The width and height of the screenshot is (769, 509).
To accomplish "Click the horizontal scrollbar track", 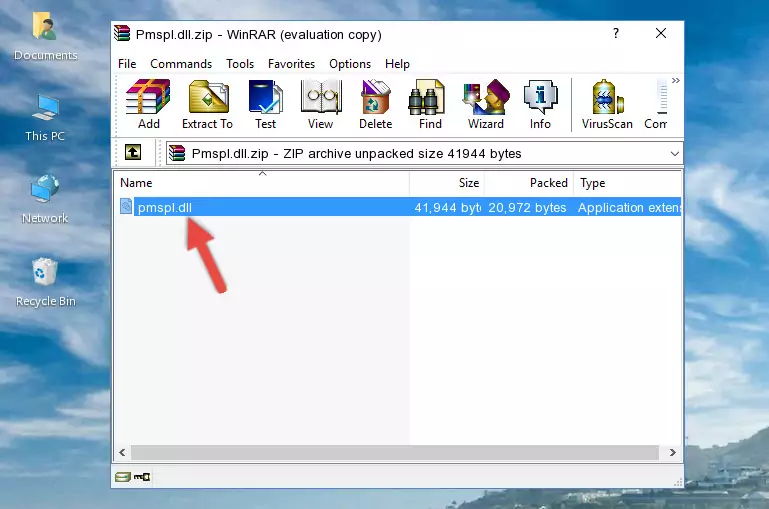I will [x=395, y=453].
